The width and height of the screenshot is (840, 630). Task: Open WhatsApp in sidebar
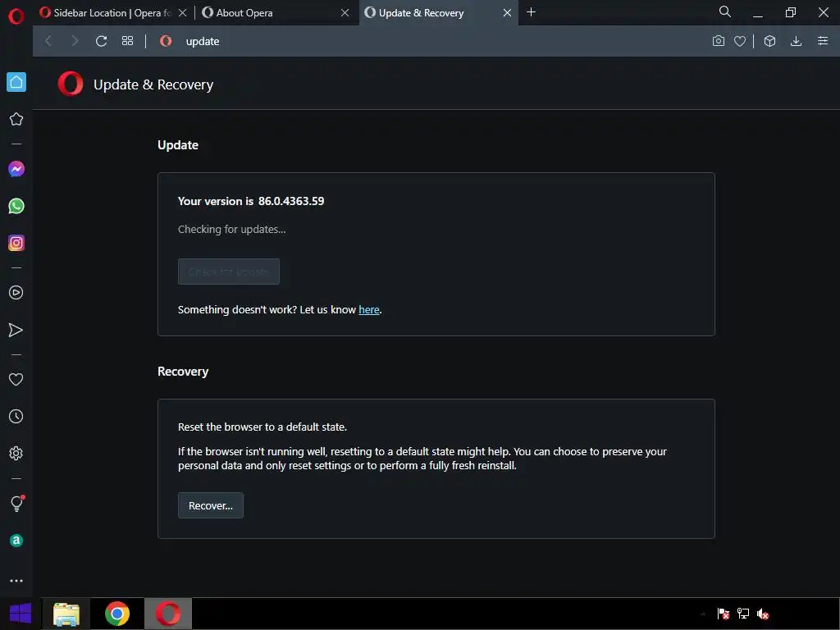point(16,206)
